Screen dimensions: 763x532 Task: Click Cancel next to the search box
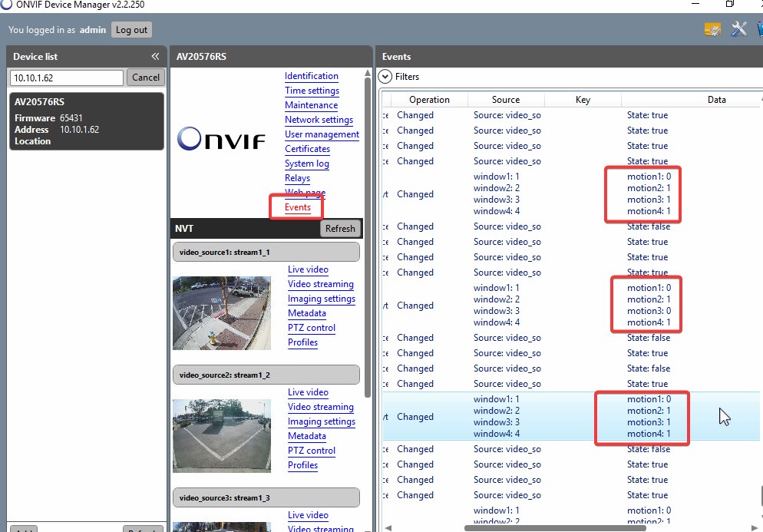(146, 78)
